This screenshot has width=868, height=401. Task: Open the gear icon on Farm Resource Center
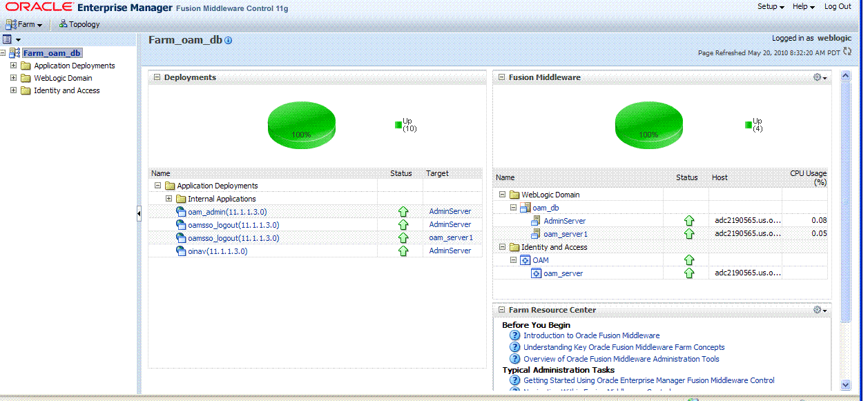818,310
